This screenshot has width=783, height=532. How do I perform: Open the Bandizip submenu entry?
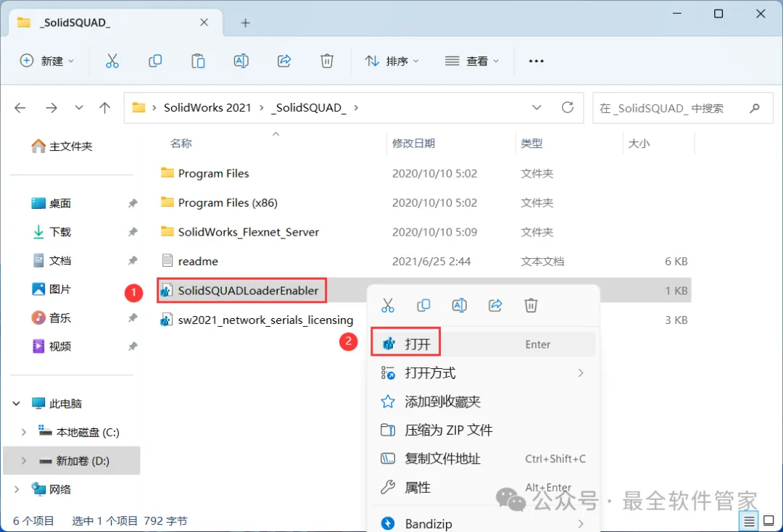point(483,523)
